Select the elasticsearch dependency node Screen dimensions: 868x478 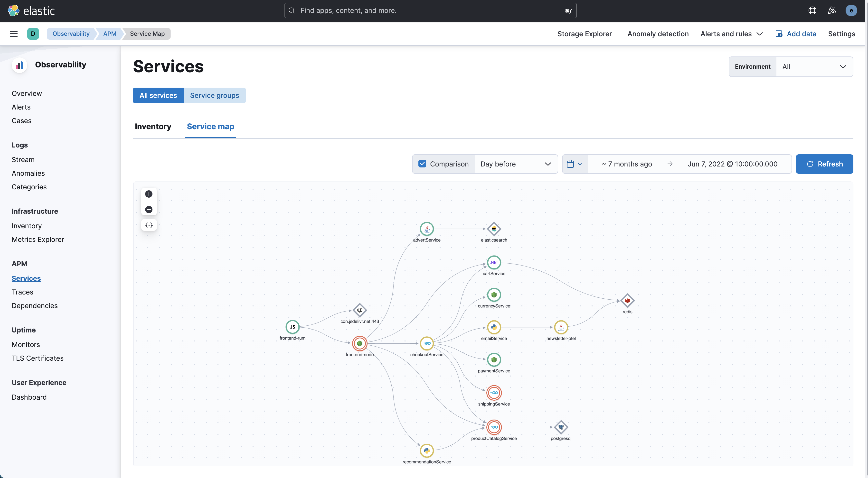point(493,230)
